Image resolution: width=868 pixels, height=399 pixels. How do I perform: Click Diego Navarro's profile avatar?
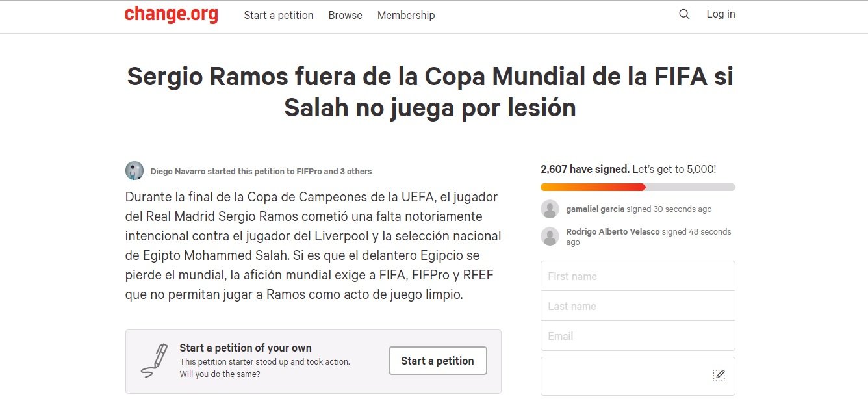(x=134, y=171)
